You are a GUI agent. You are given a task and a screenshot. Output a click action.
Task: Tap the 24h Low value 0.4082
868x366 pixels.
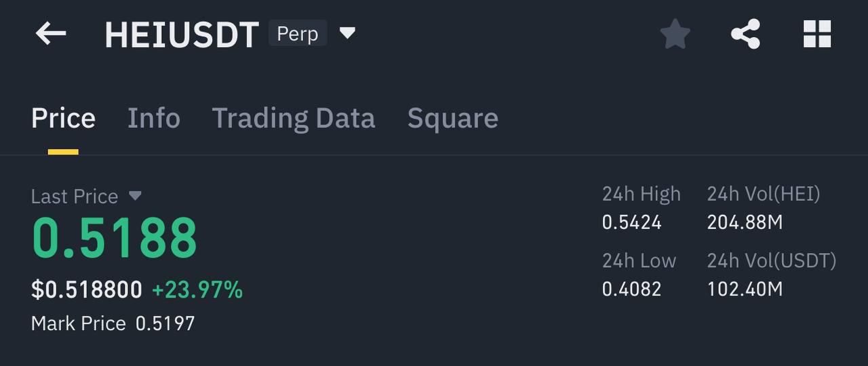632,289
